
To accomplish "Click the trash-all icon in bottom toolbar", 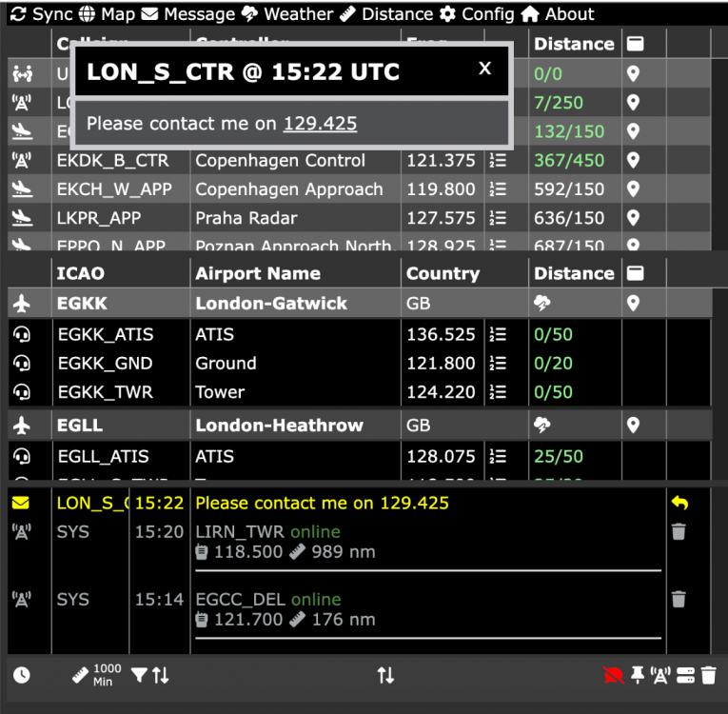I will [709, 675].
